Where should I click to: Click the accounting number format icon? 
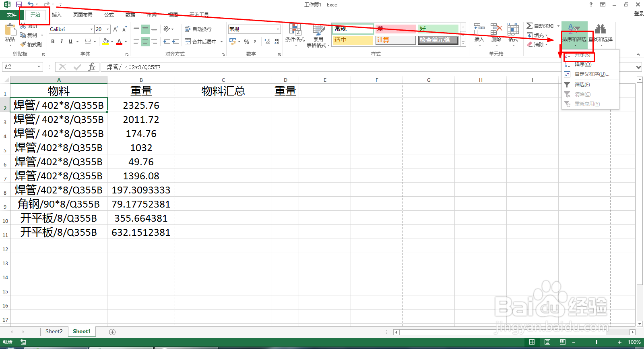233,42
